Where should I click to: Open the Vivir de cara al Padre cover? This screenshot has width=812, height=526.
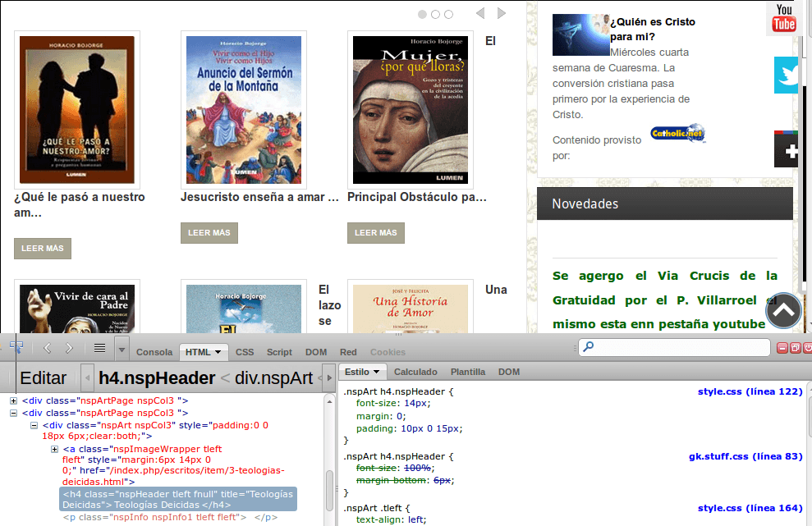coord(77,308)
